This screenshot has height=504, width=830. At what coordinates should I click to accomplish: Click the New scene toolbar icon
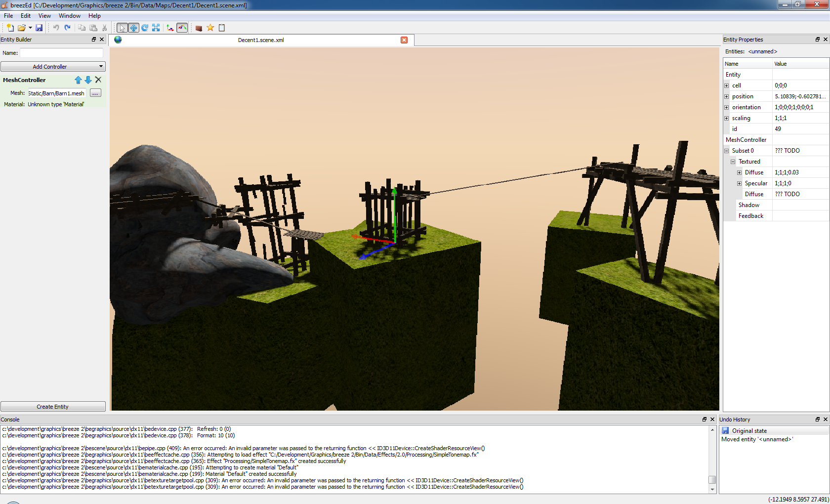[9, 28]
